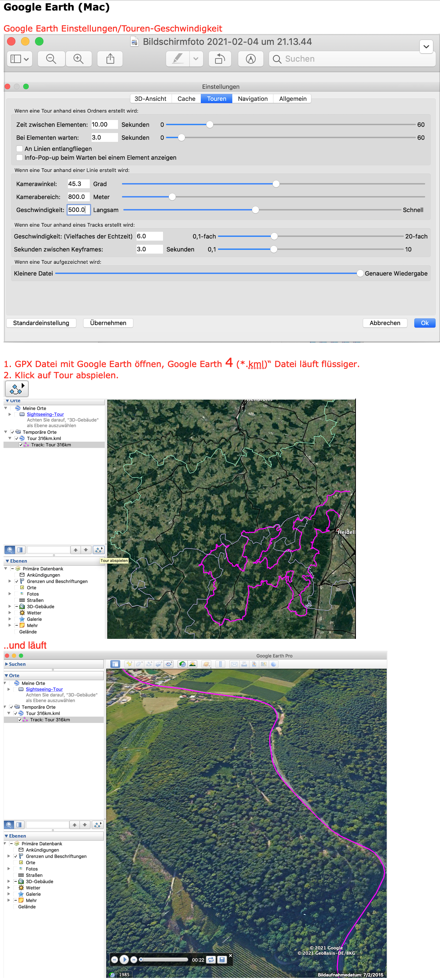Click the fast-forward button in tour player

click(133, 959)
